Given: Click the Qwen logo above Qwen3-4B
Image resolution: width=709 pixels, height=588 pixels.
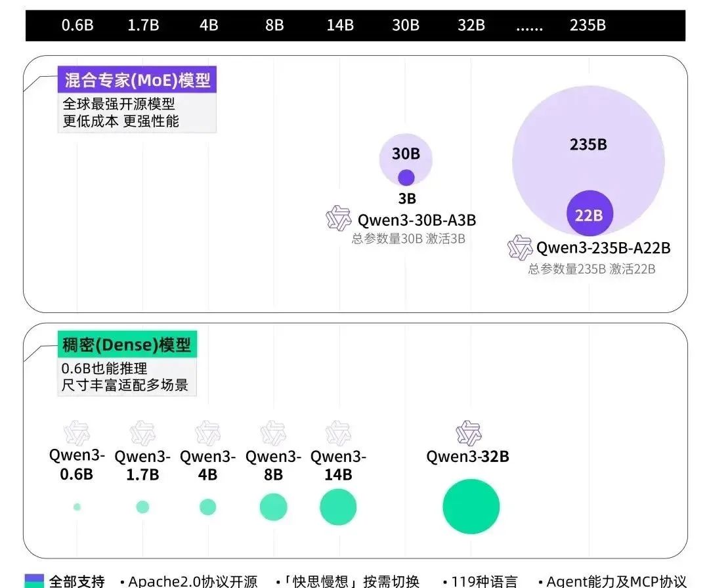Looking at the screenshot, I should [x=207, y=433].
